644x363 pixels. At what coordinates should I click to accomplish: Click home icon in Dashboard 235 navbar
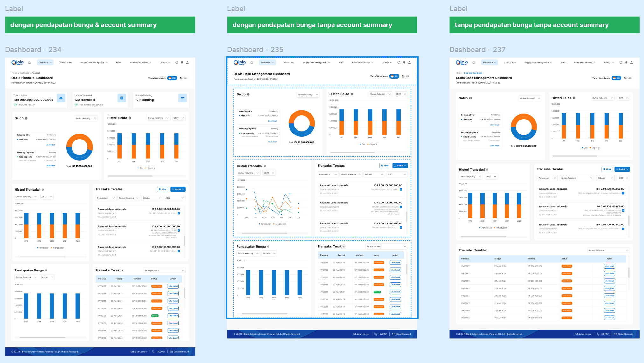tap(252, 63)
